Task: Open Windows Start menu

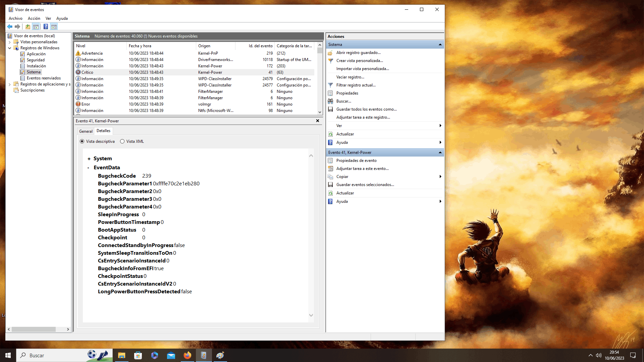Action: pos(8,356)
